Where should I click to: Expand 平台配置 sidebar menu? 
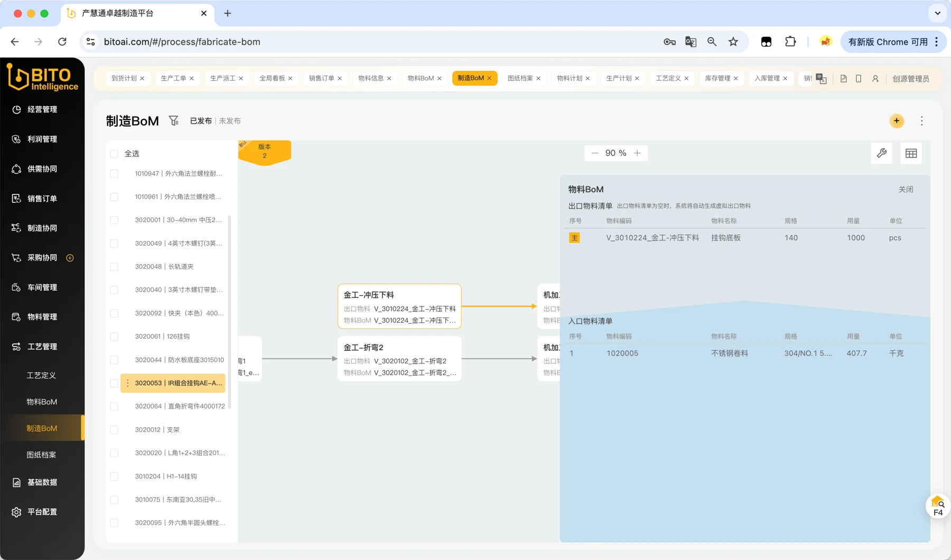coord(42,512)
